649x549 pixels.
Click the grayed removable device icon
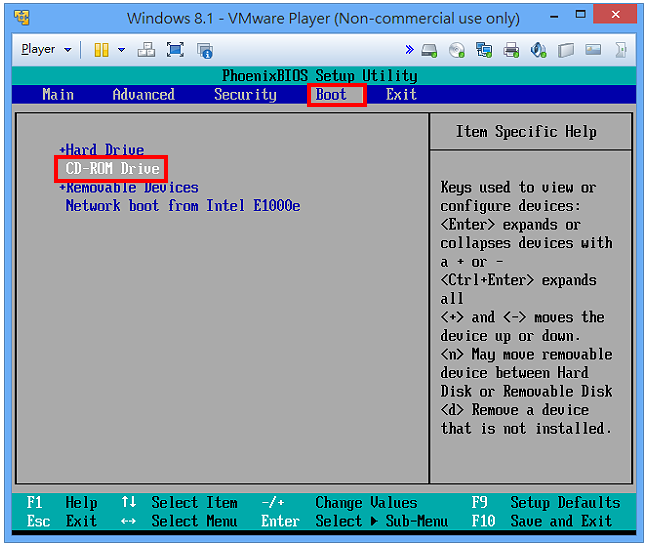(x=566, y=51)
